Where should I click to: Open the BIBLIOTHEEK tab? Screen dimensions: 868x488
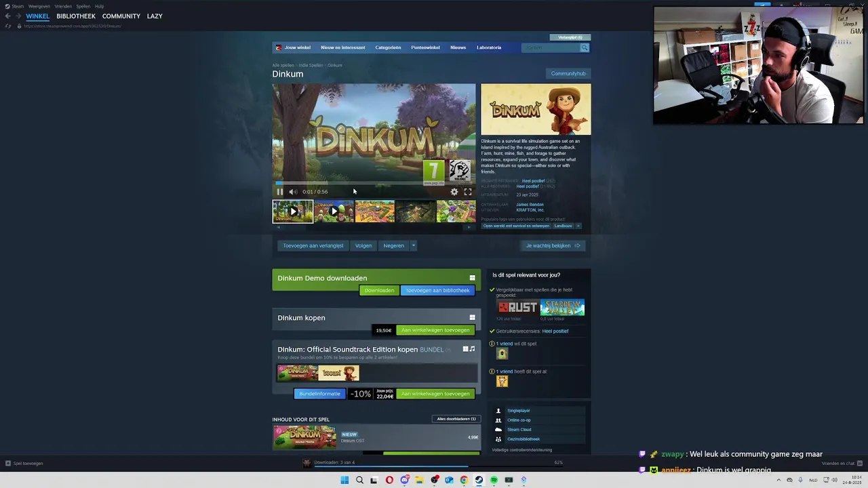coord(76,16)
